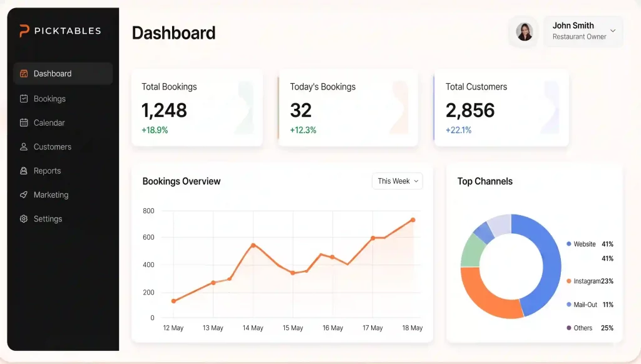Click the 17 May data point
The image size is (641, 364).
coord(373,238)
